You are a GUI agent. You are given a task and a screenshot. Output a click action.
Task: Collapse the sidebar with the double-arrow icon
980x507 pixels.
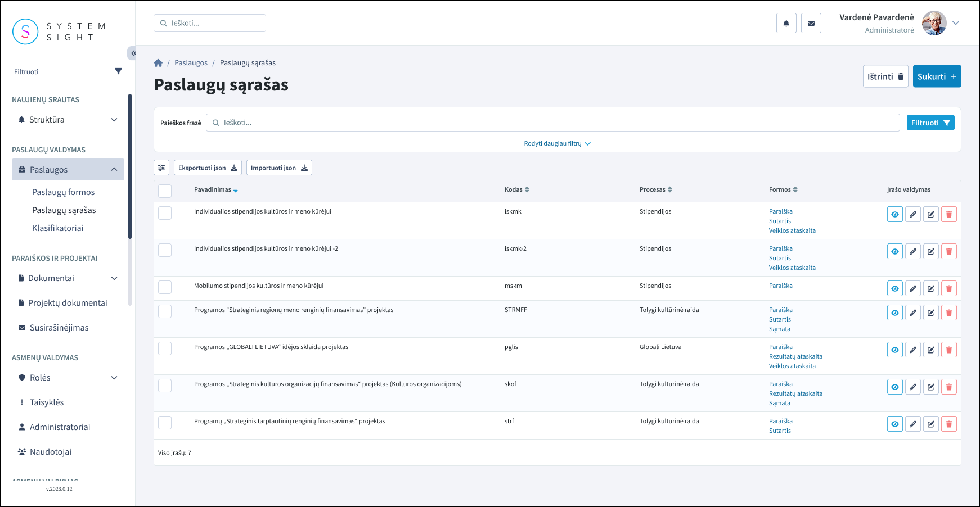[132, 53]
